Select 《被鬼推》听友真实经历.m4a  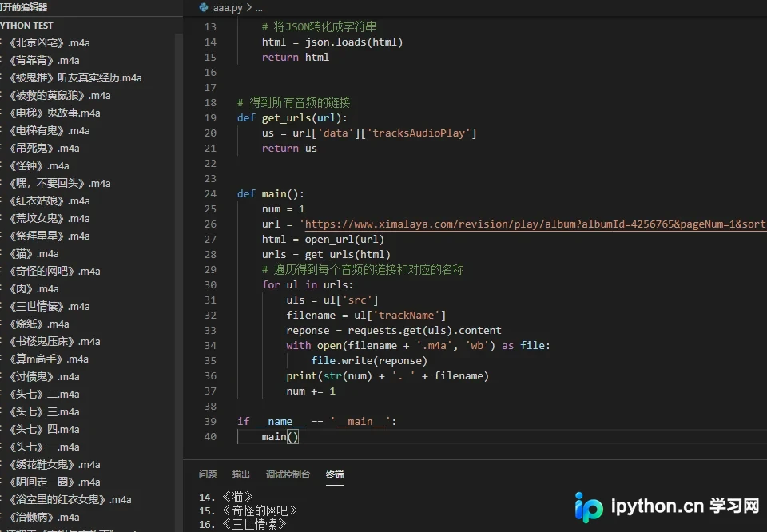[75, 78]
